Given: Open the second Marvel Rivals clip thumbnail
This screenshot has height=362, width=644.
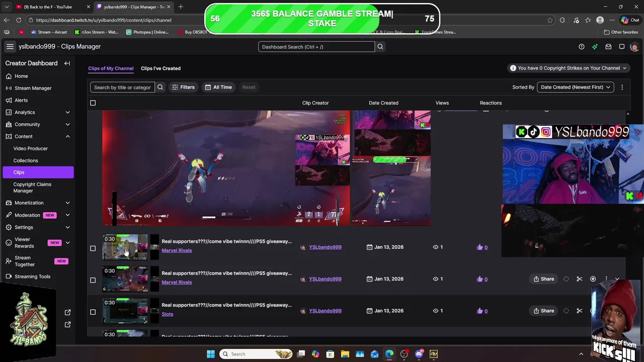Looking at the screenshot, I should coord(125,279).
